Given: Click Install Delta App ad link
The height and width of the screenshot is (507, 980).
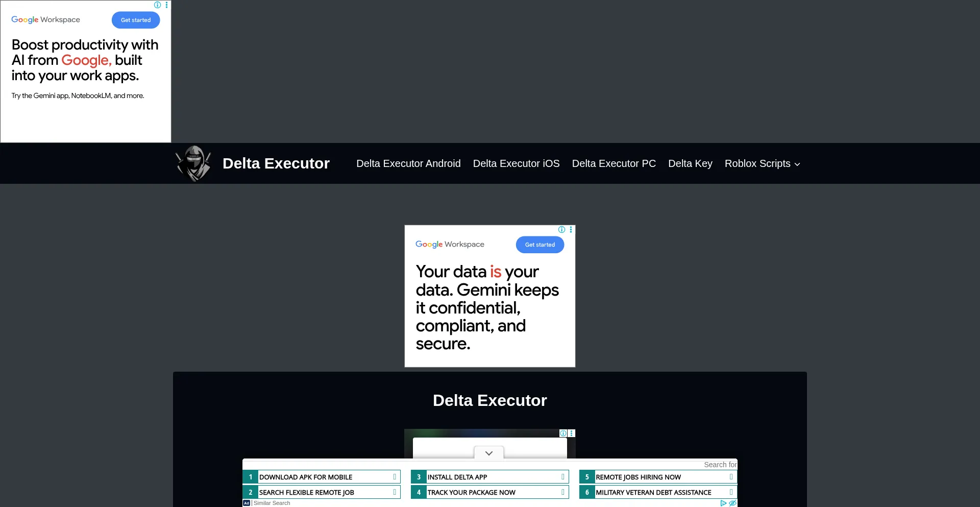Looking at the screenshot, I should pos(490,477).
